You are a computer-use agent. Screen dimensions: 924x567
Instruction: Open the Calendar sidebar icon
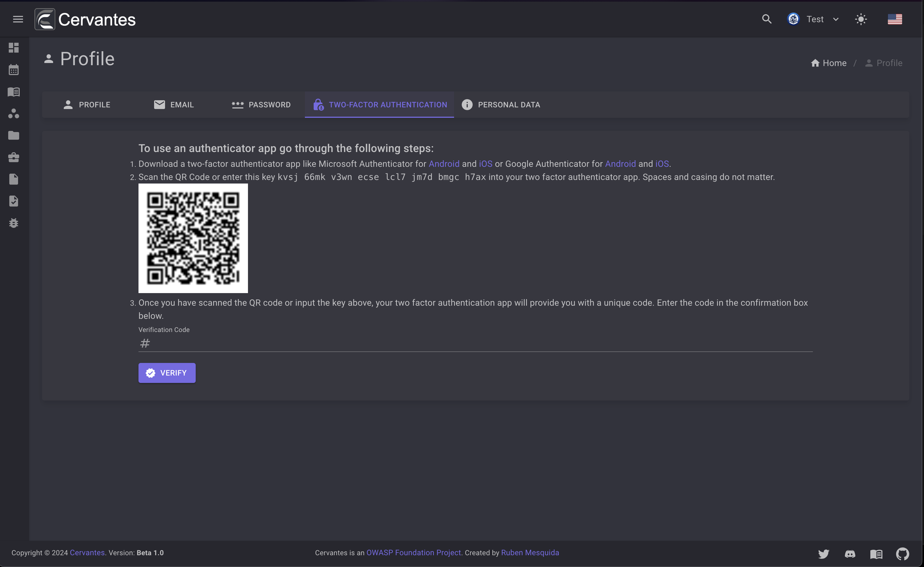coord(14,70)
